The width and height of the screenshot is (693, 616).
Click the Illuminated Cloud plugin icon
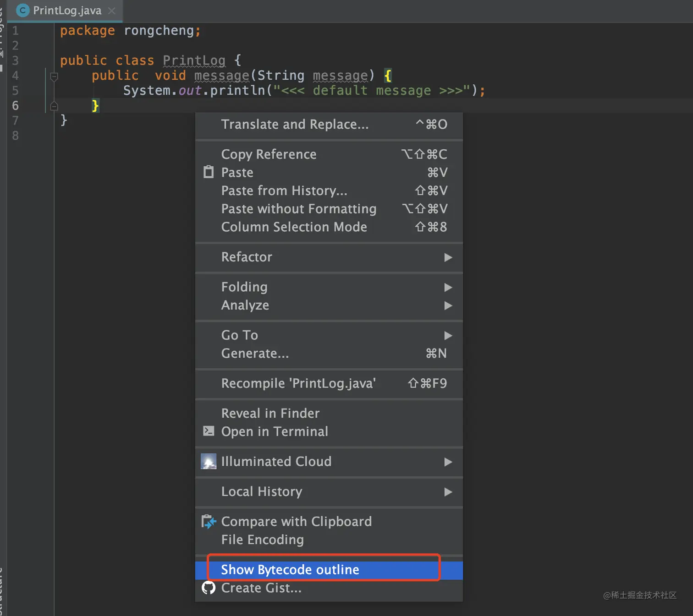(209, 461)
